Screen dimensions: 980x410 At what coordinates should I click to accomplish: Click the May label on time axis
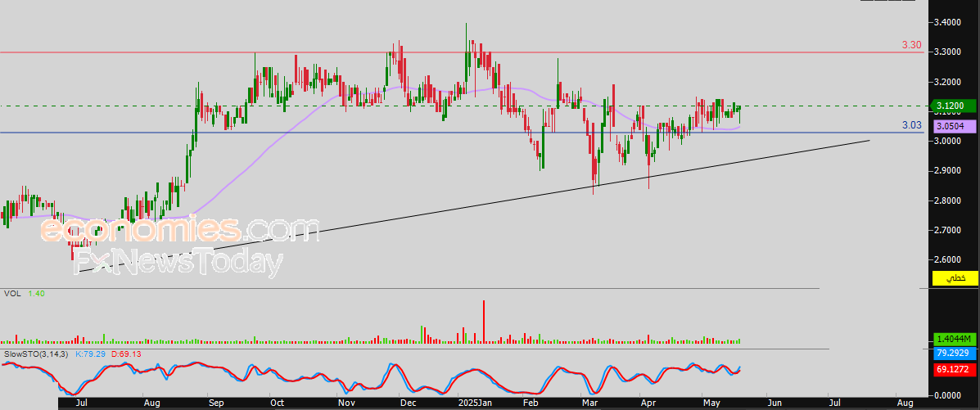712,403
